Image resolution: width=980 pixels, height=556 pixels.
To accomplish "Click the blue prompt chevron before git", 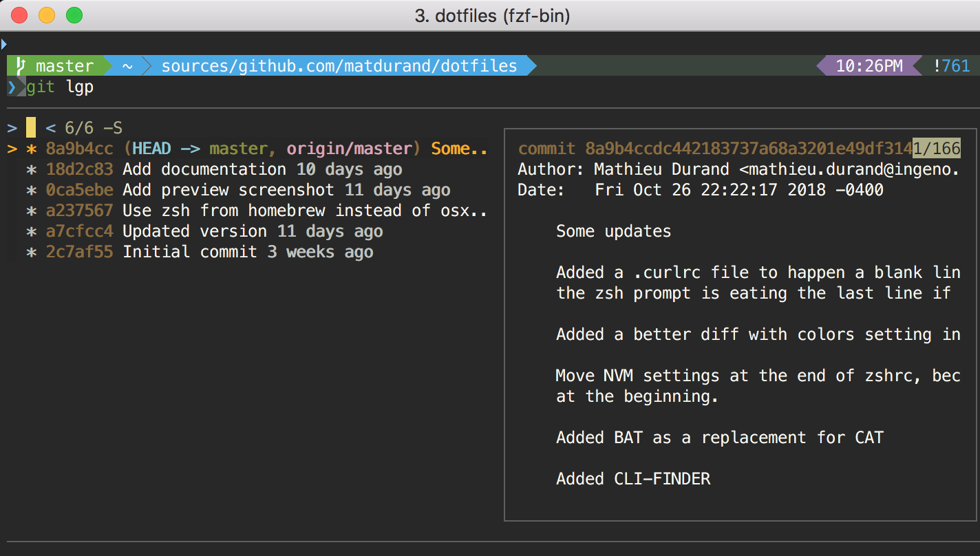I will (12, 87).
